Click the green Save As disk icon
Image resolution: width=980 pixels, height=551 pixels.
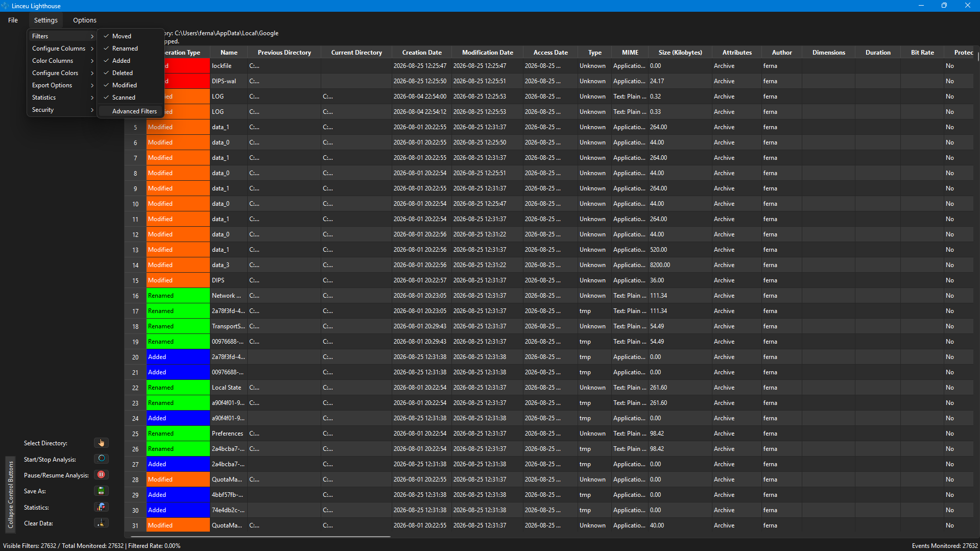coord(101,491)
